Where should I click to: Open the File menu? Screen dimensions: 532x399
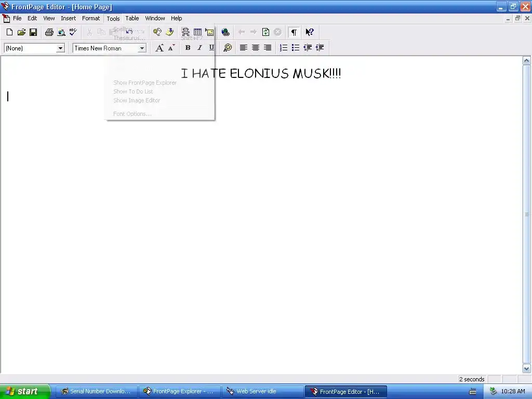pos(17,18)
